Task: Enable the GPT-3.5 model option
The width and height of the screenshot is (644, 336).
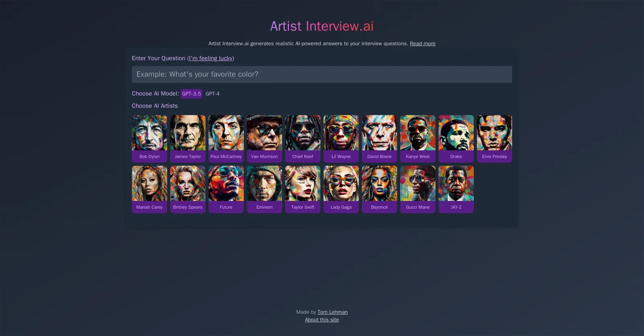Action: point(191,94)
